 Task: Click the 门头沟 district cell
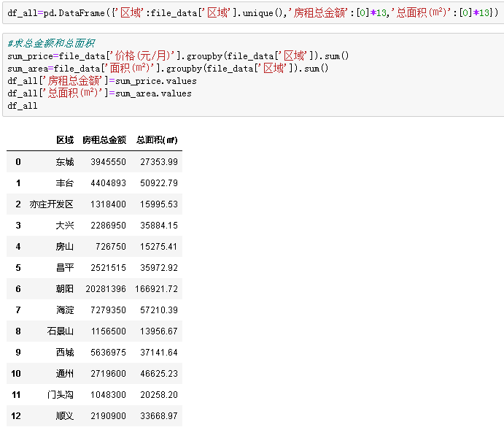(x=61, y=395)
